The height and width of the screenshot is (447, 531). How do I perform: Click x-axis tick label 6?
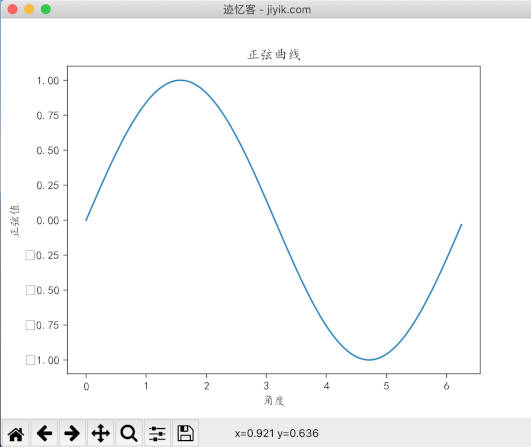coord(446,386)
